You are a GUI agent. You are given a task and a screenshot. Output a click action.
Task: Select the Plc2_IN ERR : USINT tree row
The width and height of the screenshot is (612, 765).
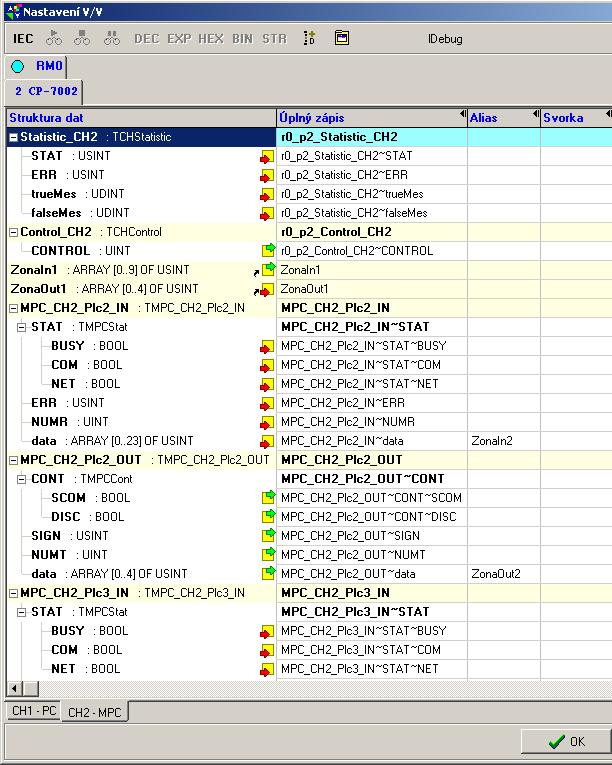pos(141,403)
